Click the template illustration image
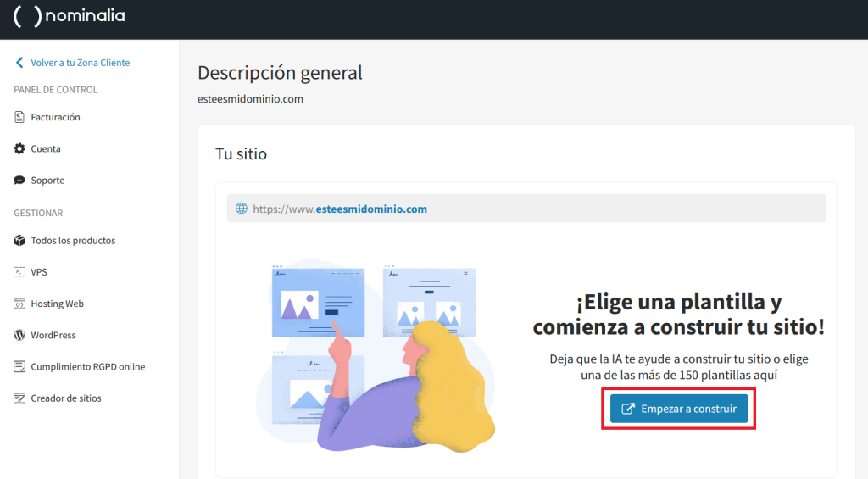The image size is (868, 479). click(x=376, y=356)
